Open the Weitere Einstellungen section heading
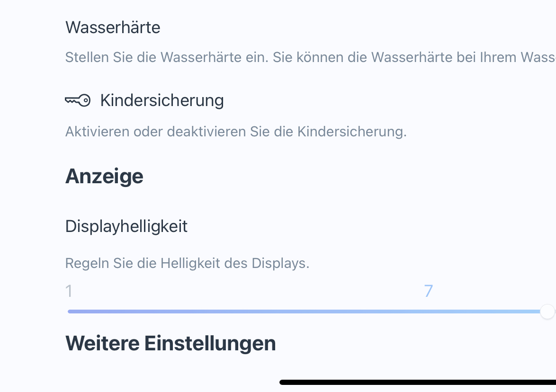 tap(170, 343)
